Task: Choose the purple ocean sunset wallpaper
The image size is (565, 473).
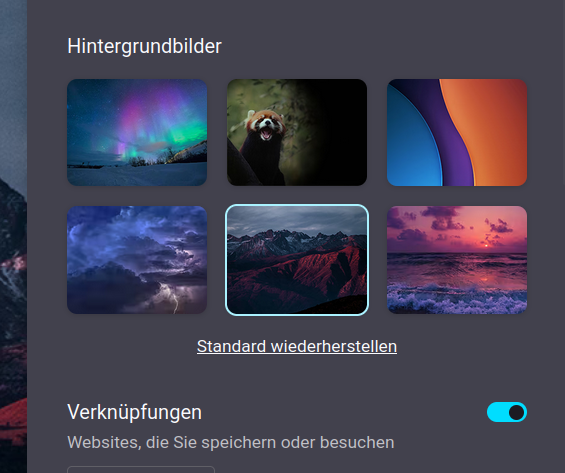Action: 457,260
